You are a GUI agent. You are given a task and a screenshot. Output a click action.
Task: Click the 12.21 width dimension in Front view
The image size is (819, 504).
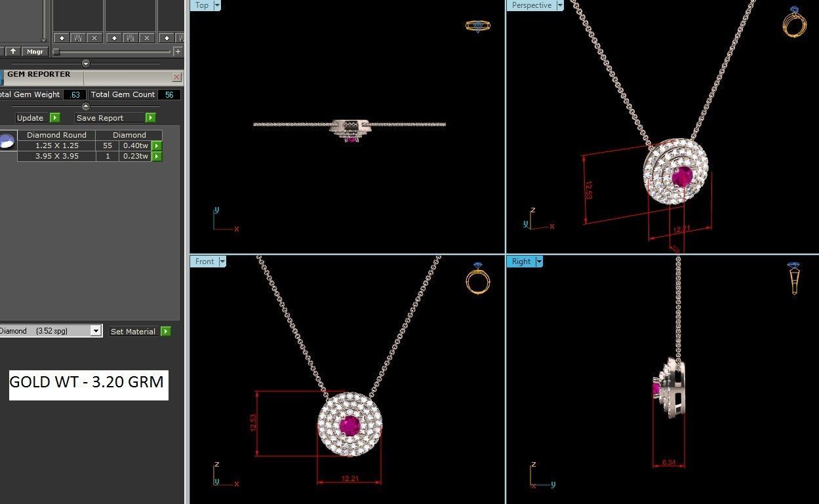pos(350,479)
